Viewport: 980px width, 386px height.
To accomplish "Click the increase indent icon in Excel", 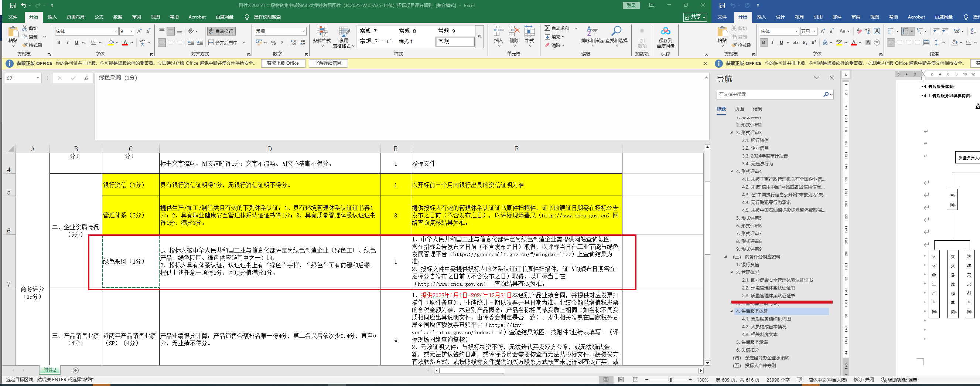I will tap(200, 43).
